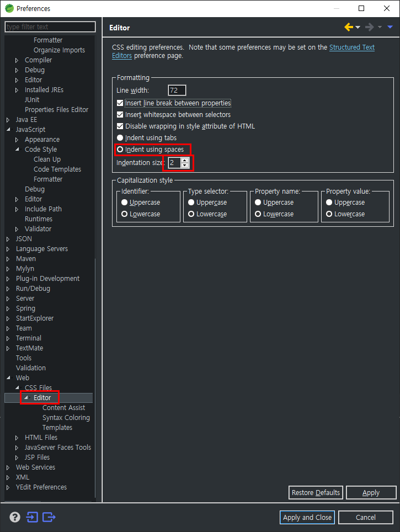Select Clean Up under Code Style

[x=47, y=159]
